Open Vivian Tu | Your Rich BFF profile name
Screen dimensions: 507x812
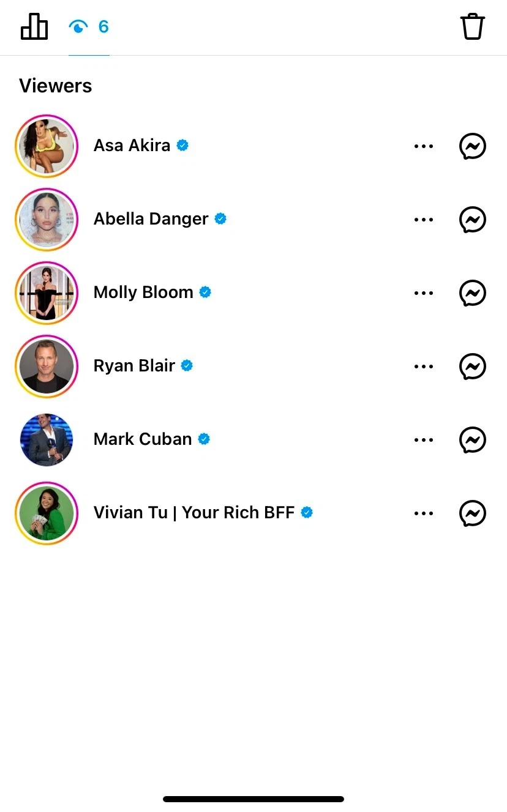tap(193, 513)
